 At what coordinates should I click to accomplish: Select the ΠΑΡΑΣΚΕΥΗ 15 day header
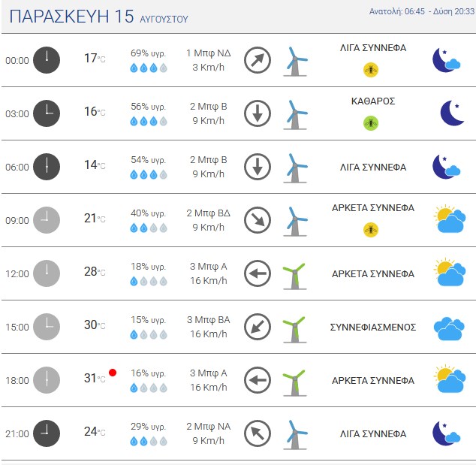[71, 17]
